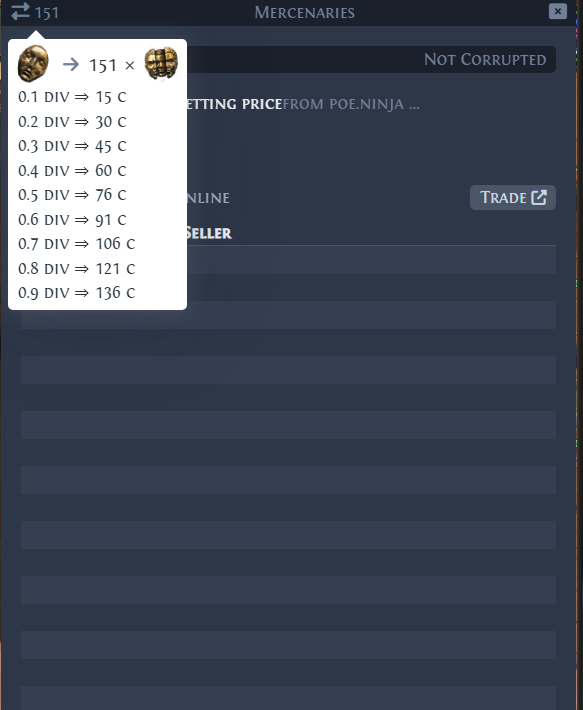Click the 151 exchange rate number

[x=47, y=13]
